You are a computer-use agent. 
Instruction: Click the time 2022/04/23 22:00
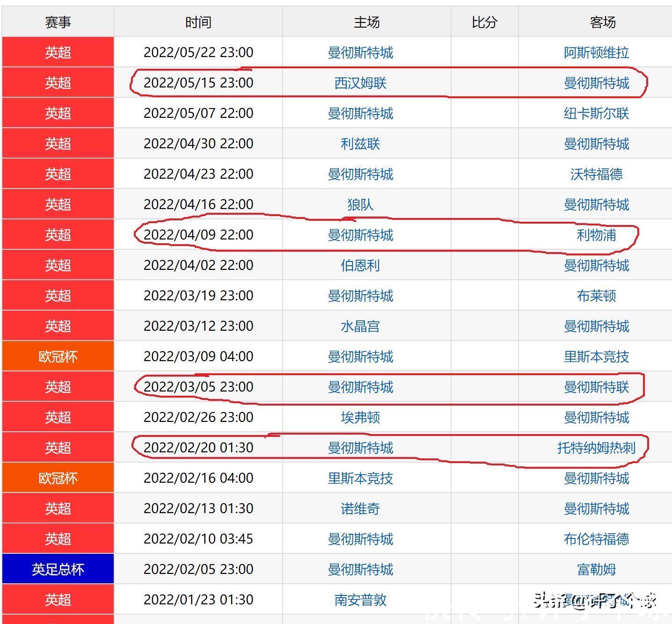coord(198,174)
